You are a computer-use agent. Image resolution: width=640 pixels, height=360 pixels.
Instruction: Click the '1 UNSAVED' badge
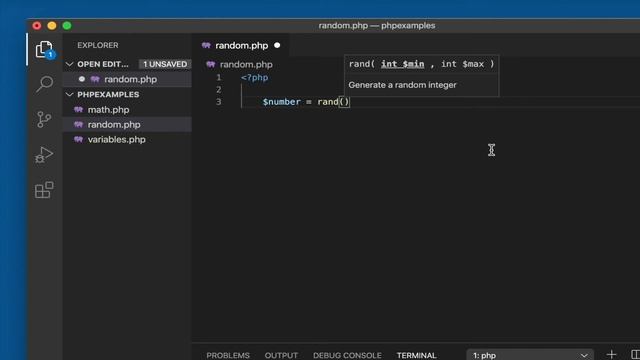click(165, 64)
